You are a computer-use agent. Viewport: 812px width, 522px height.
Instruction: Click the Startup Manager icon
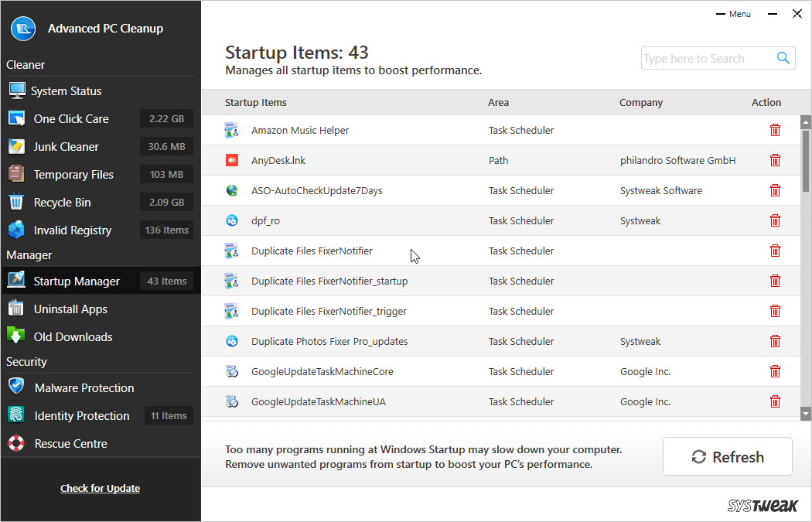click(x=16, y=281)
